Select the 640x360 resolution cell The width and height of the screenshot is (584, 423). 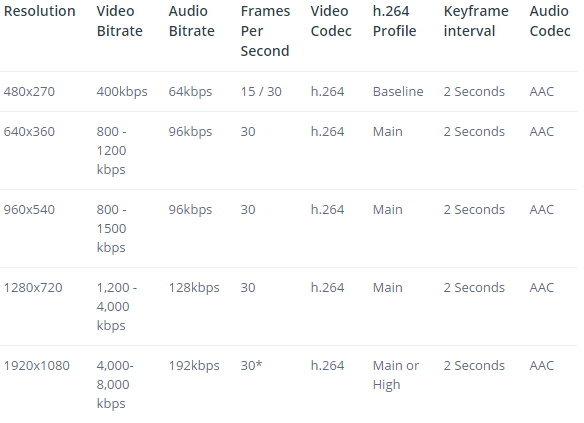(29, 132)
